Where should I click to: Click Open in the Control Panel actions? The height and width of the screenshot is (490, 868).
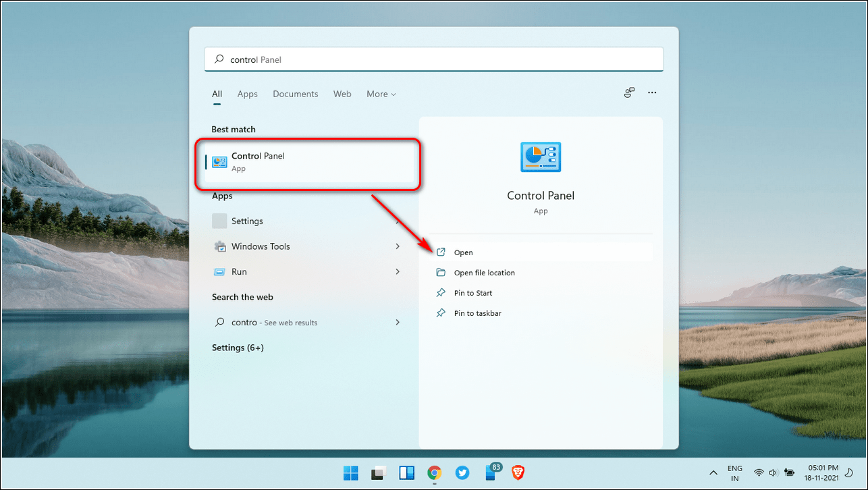click(x=464, y=252)
